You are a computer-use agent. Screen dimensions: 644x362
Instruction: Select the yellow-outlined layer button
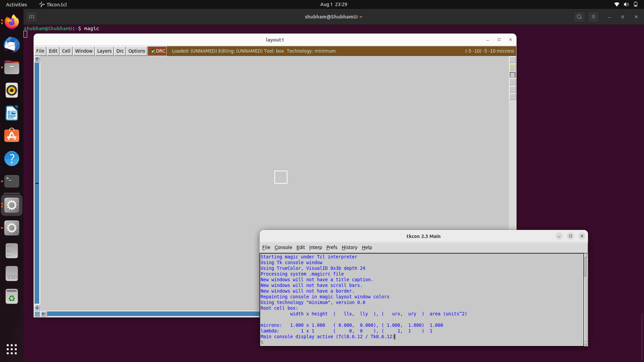pos(513,67)
